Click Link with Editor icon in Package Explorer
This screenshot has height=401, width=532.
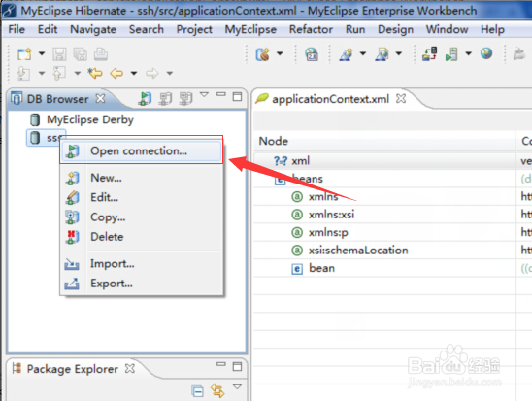click(x=217, y=390)
